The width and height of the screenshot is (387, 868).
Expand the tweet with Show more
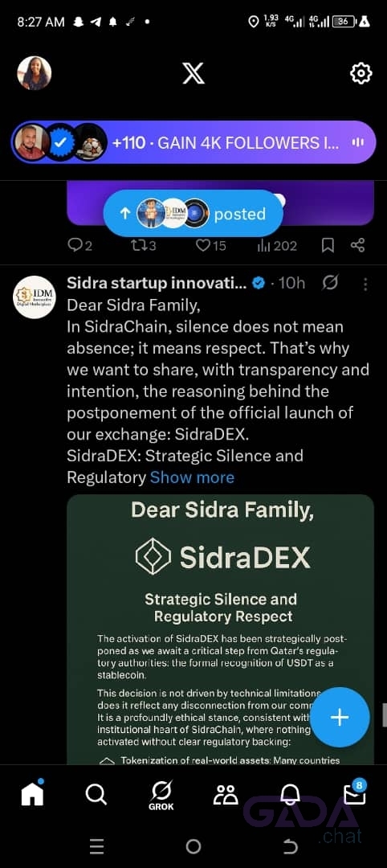point(193,477)
